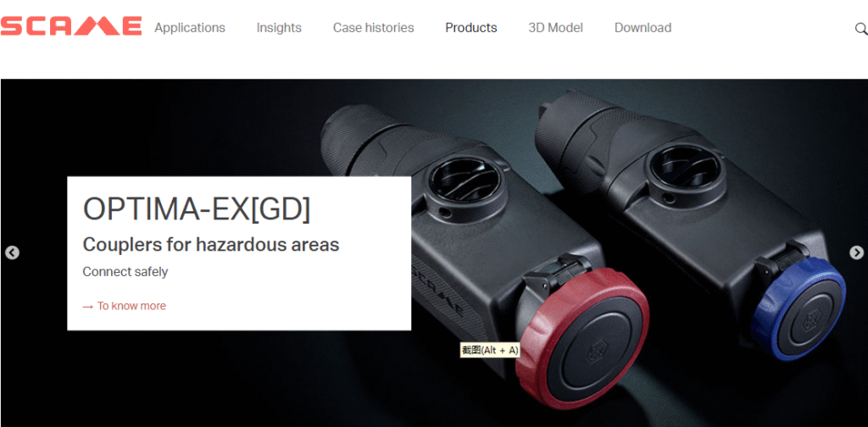The width and height of the screenshot is (868, 427).
Task: Open the search magnifier icon
Action: (861, 29)
